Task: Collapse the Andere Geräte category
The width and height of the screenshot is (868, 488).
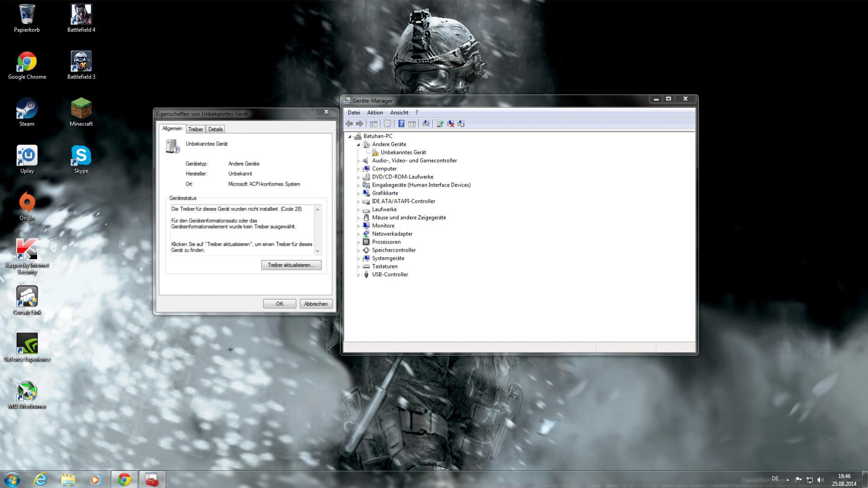Action: pos(358,144)
